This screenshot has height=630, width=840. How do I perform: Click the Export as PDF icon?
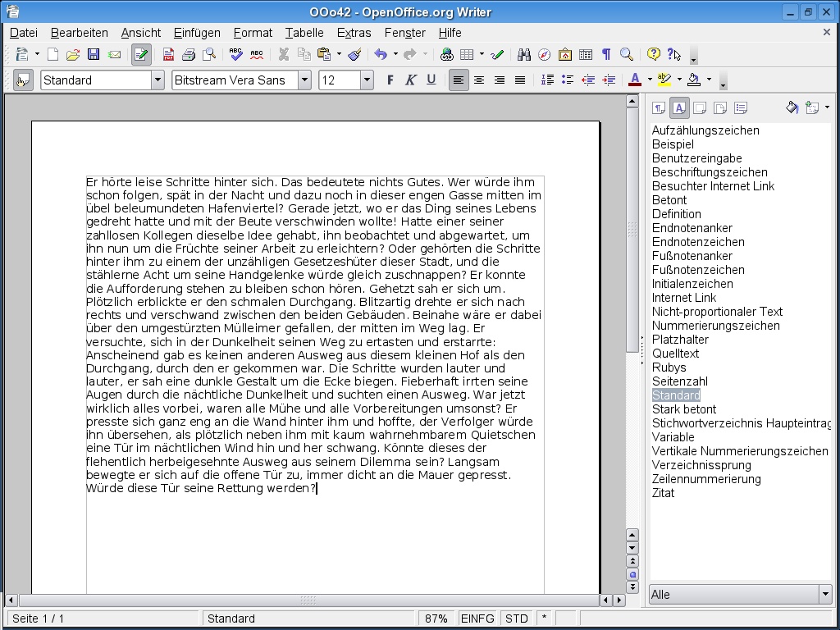click(168, 55)
